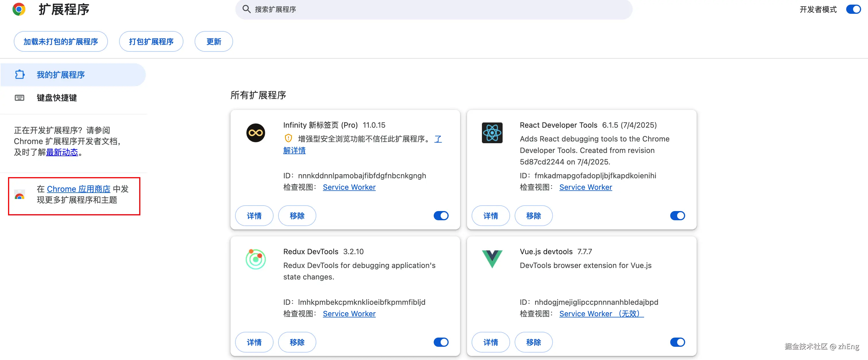Open the Chrome 应用商店 link

pos(78,189)
